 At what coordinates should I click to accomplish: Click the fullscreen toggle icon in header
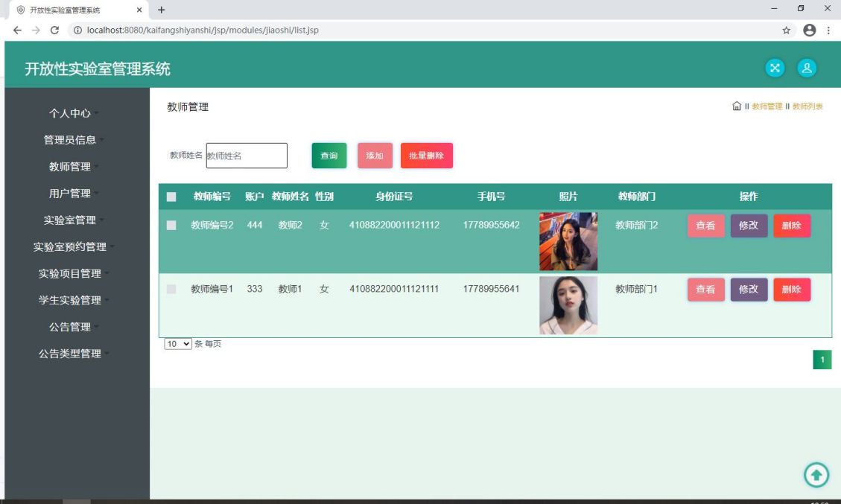775,68
